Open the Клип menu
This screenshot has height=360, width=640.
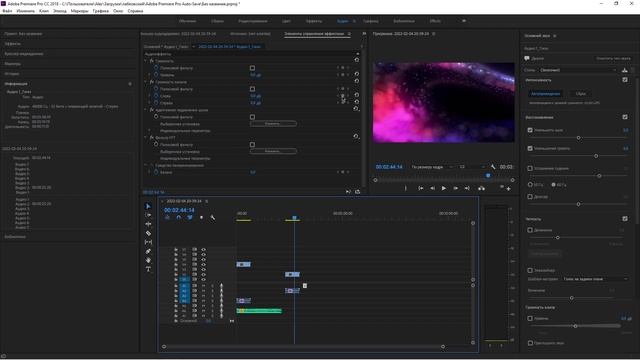click(44, 11)
